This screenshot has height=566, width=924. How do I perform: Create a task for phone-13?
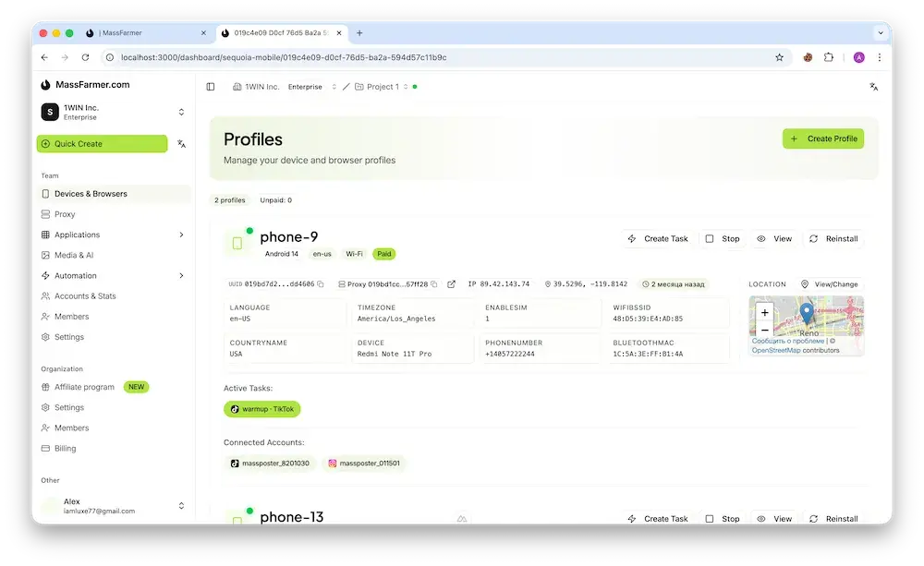tap(658, 518)
